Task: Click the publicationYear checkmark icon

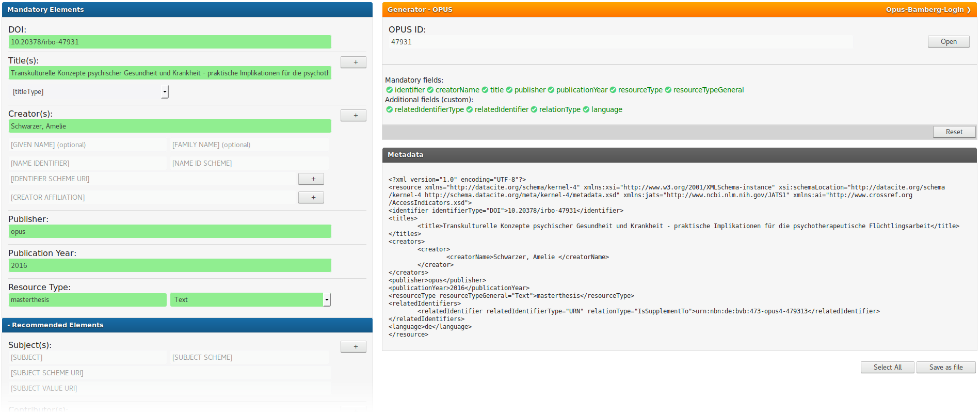Action: pyautogui.click(x=551, y=90)
